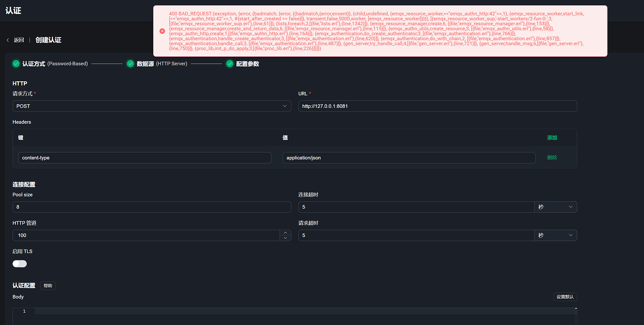Screen dimensions: 644x325
Task: Click the content-type header key field
Action: coord(144,158)
